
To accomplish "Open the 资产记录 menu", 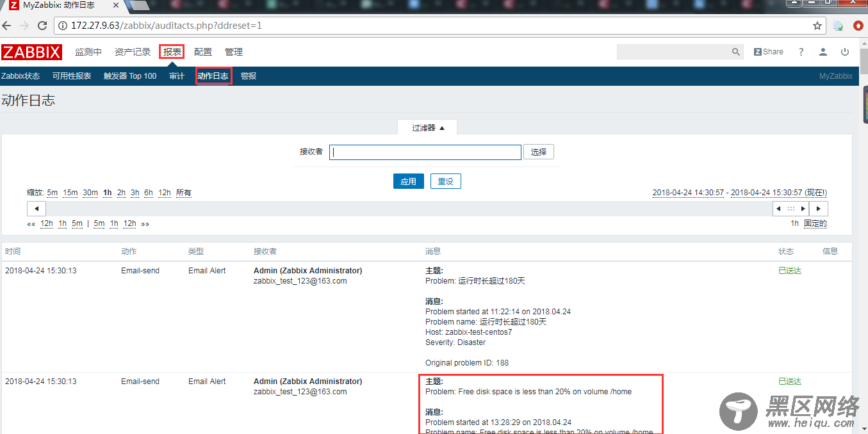I will tap(133, 52).
